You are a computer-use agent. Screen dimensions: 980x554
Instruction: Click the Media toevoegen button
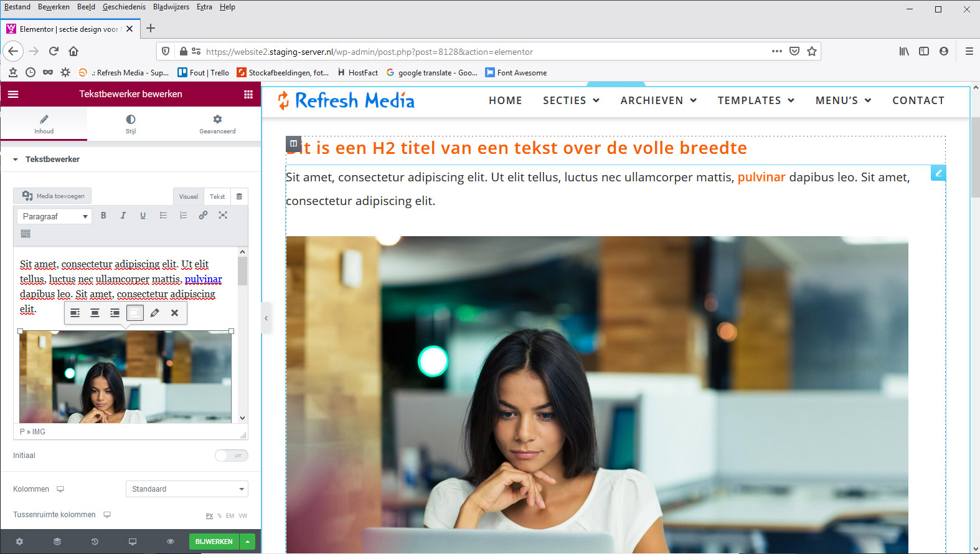53,196
